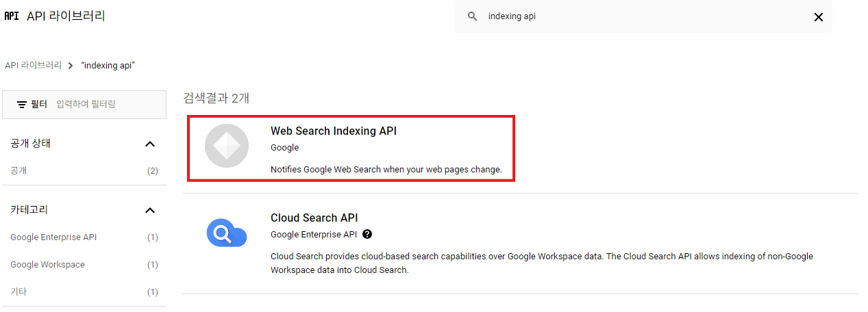Click the Google publisher text under Indexing API
Viewport: 868px width, 312px height.
[x=285, y=147]
